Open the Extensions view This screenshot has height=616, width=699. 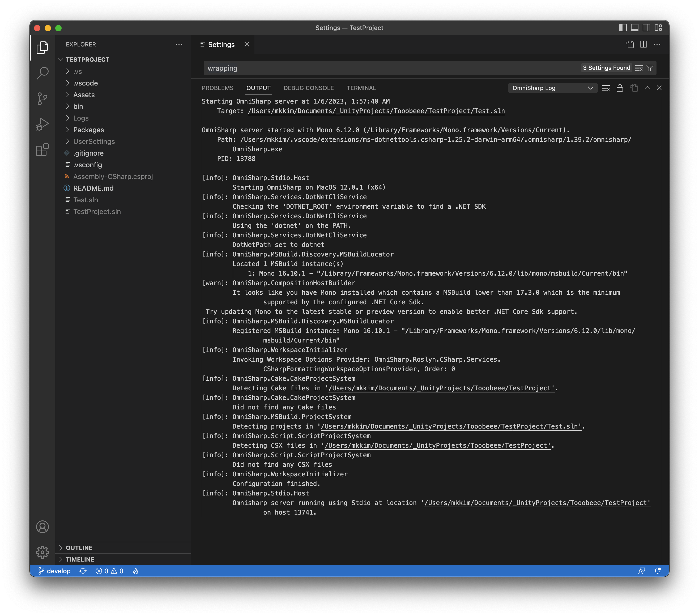click(42, 150)
